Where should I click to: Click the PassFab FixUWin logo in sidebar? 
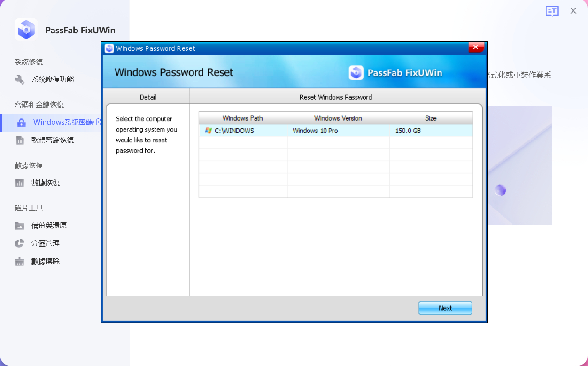pyautogui.click(x=26, y=30)
